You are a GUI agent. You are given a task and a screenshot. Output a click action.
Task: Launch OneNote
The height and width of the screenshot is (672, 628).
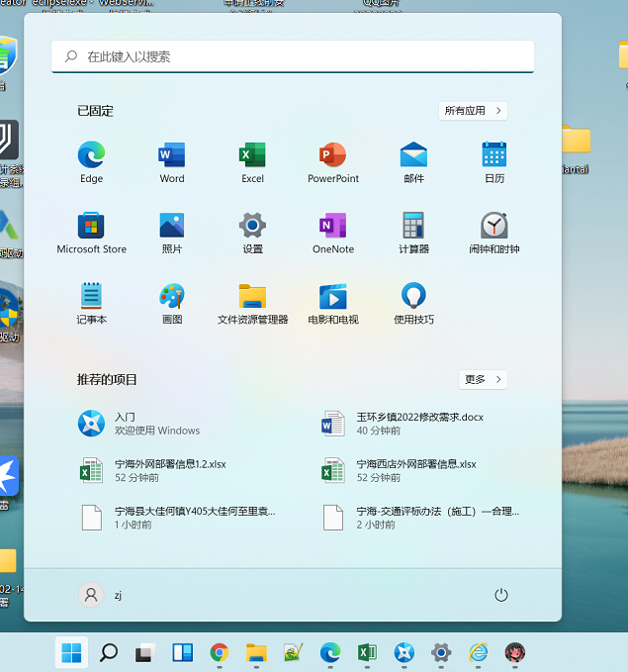333,233
